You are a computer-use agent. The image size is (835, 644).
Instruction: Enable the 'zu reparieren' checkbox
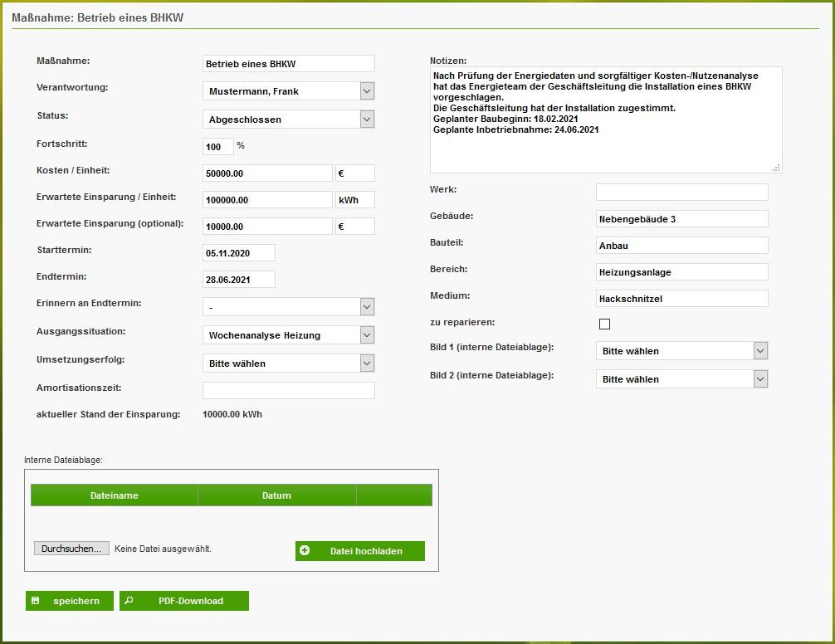(605, 324)
